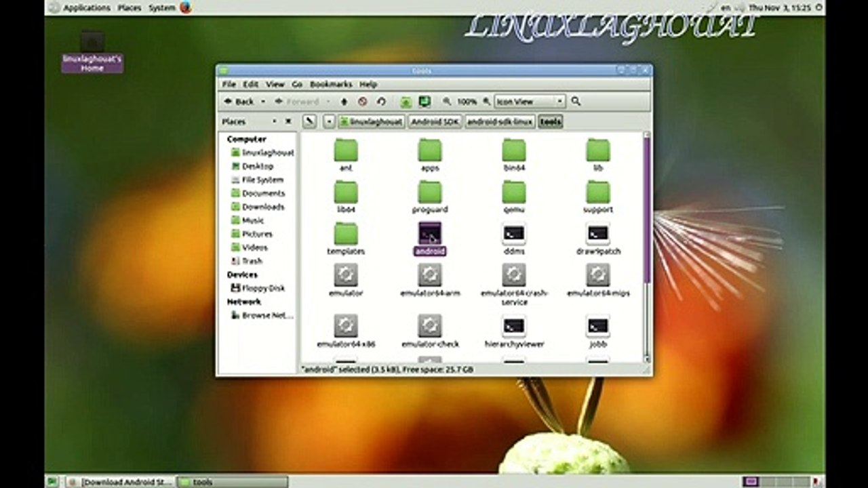Image resolution: width=868 pixels, height=488 pixels.
Task: Open the View menu
Action: point(275,84)
